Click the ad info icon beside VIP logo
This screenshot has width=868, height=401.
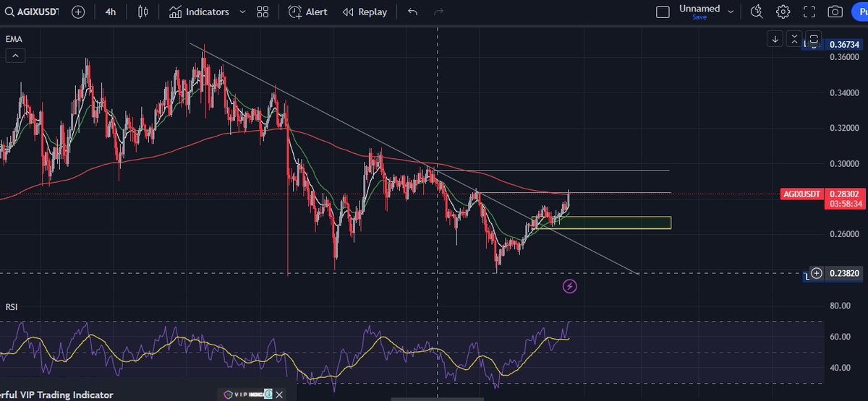[x=267, y=394]
